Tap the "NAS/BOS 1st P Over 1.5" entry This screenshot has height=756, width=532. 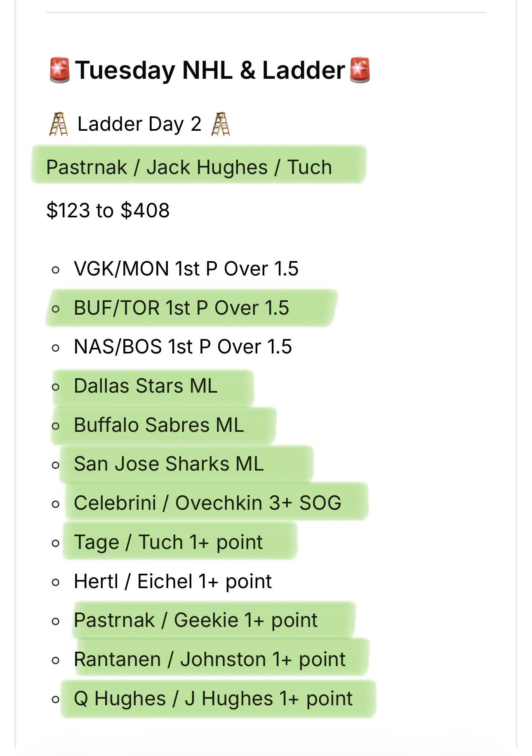pyautogui.click(x=183, y=347)
